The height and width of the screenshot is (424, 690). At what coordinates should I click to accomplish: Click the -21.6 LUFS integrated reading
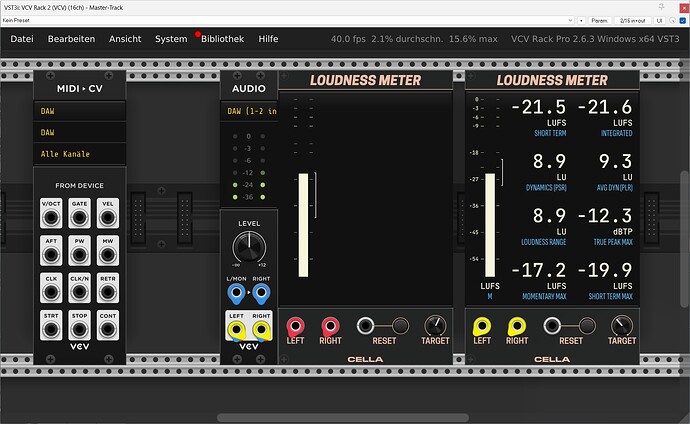tap(605, 107)
